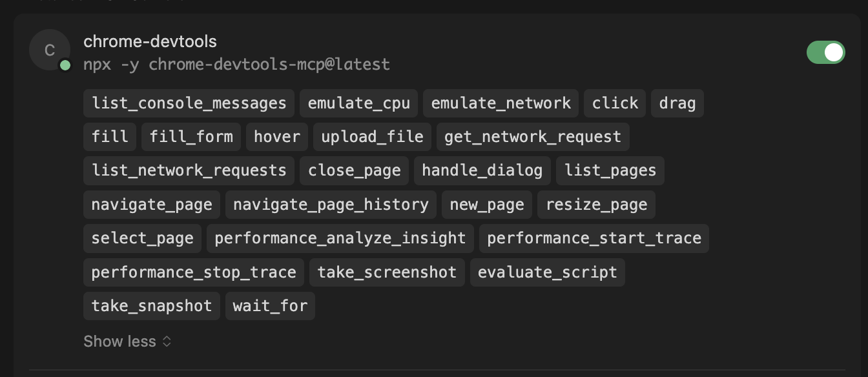
Task: Click the chrome-devtools avatar icon
Action: click(50, 50)
